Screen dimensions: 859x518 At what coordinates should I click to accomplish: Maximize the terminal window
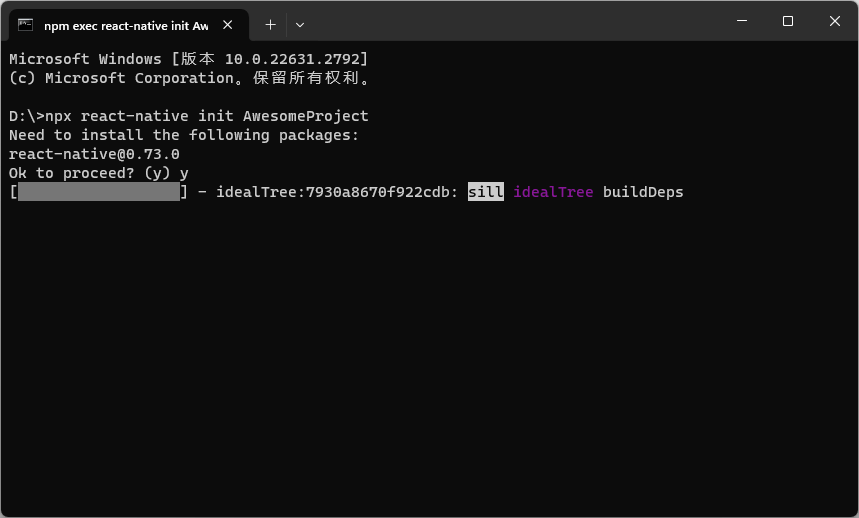tap(788, 21)
